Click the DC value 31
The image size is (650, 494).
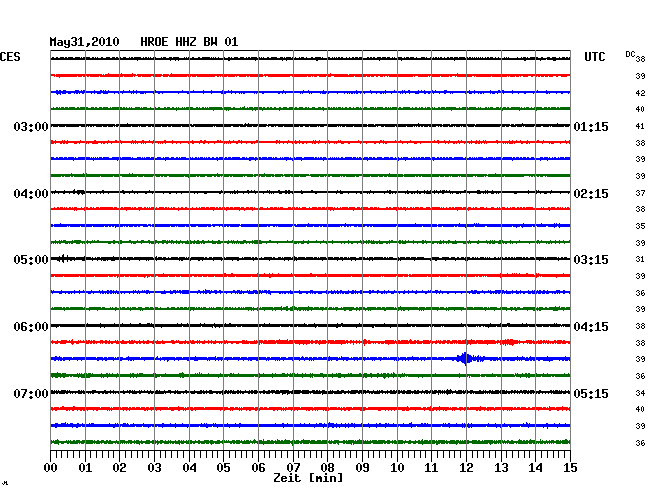640,259
